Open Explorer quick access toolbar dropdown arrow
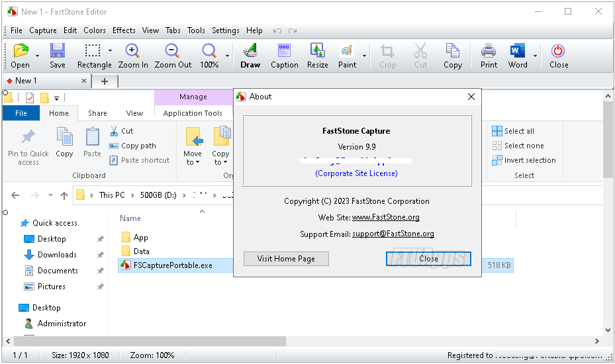 tap(56, 98)
